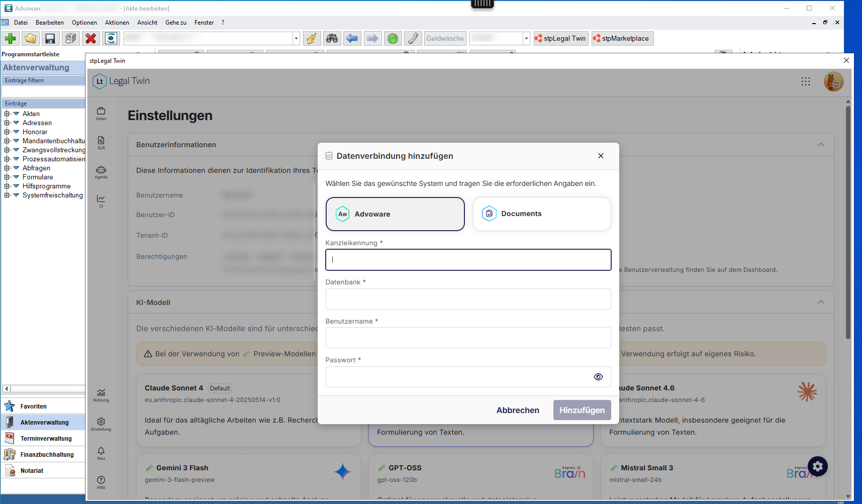Viewport: 862px width, 504px height.
Task: Open the binoculars search toolbar icon
Action: [332, 39]
